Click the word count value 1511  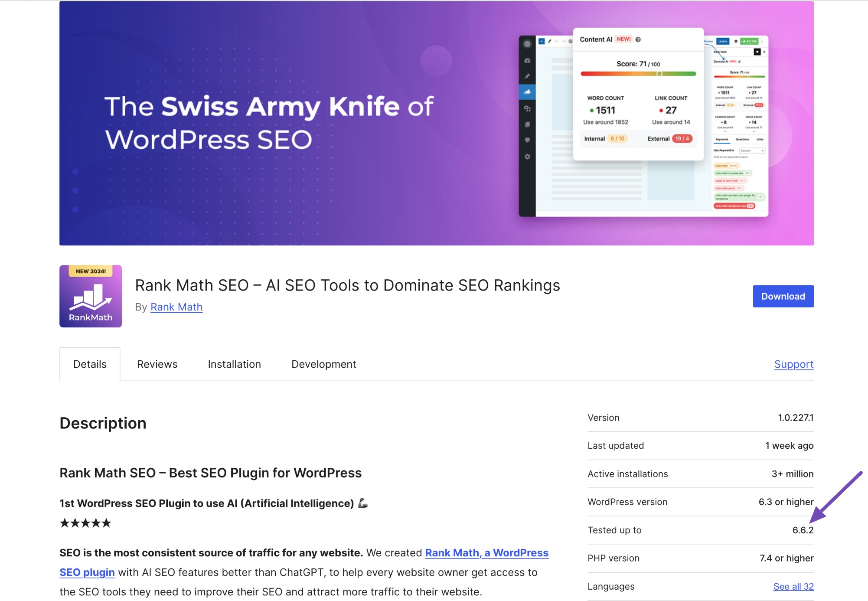[605, 110]
